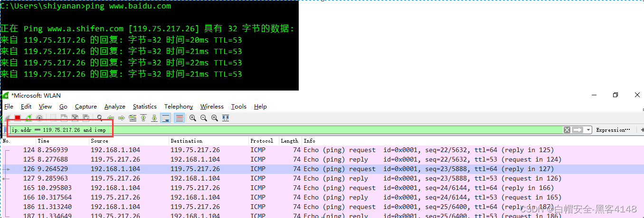
Task: Open the Edit menu
Action: point(26,107)
